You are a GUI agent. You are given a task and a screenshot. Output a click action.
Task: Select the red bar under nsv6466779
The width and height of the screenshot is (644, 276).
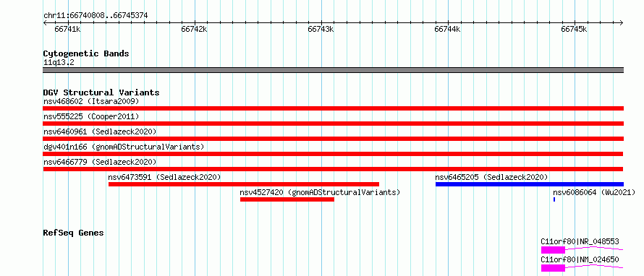click(333, 169)
